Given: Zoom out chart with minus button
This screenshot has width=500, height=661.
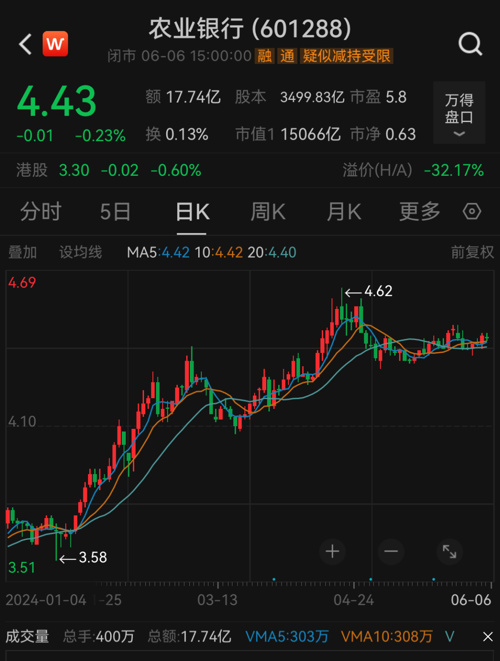Looking at the screenshot, I should 391,551.
